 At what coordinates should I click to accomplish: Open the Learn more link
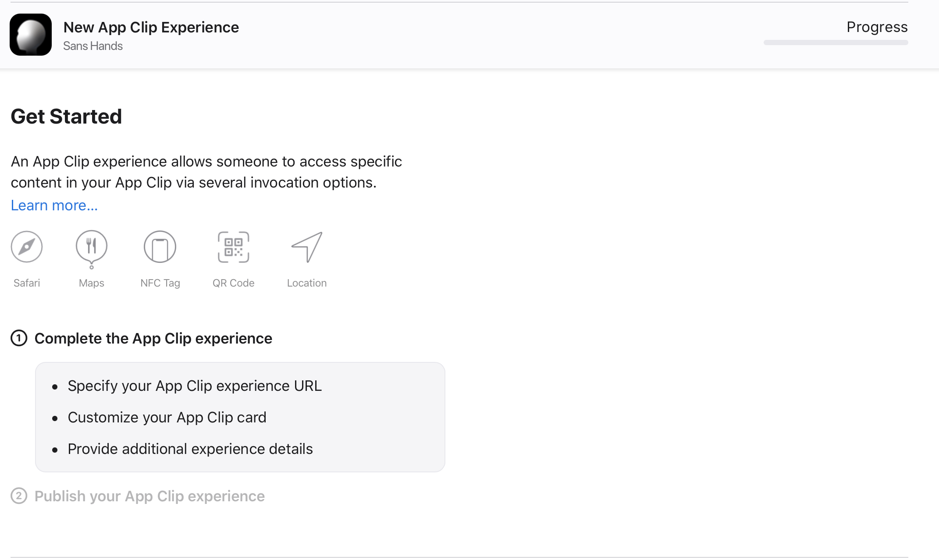[54, 205]
